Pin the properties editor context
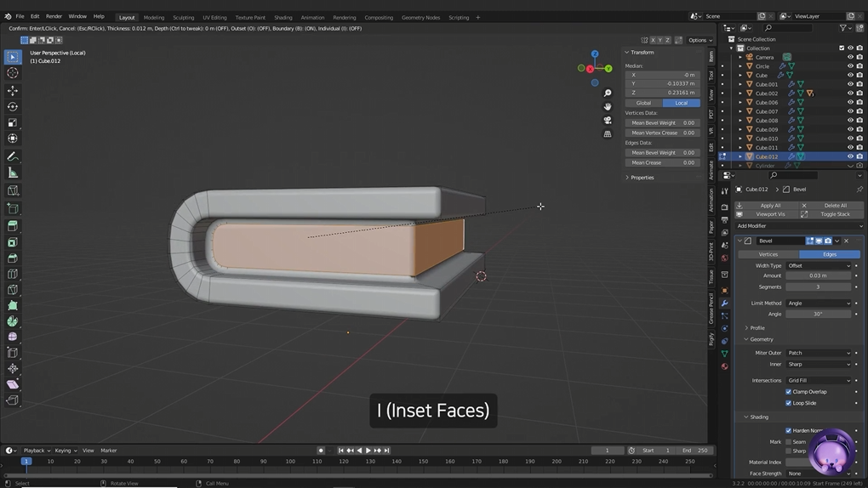This screenshot has width=868, height=488. tap(859, 190)
